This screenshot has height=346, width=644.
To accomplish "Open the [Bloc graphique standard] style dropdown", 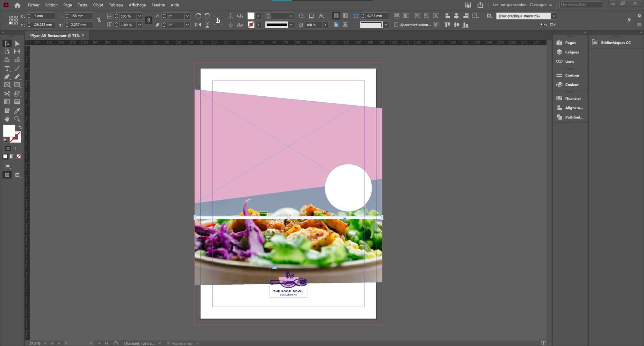I will pyautogui.click(x=553, y=16).
